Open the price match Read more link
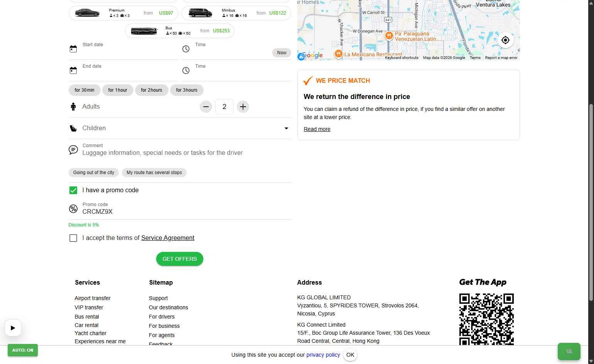The width and height of the screenshot is (594, 364). (x=317, y=129)
